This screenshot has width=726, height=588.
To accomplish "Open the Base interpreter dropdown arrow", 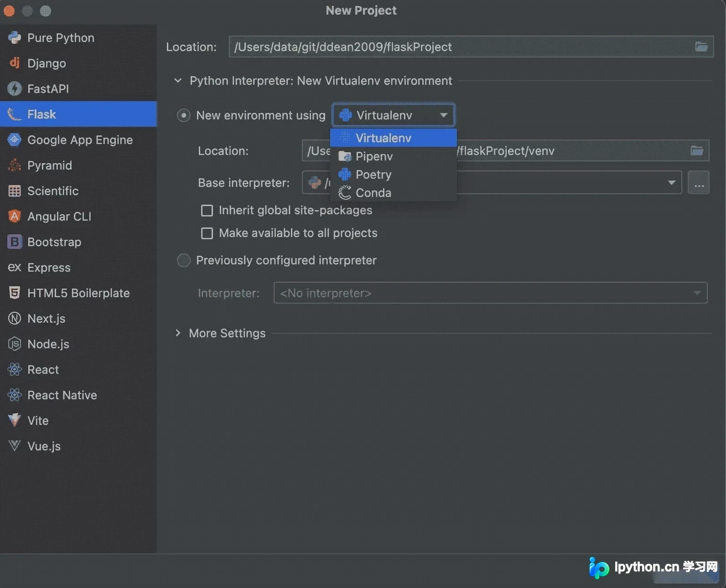I will (671, 183).
